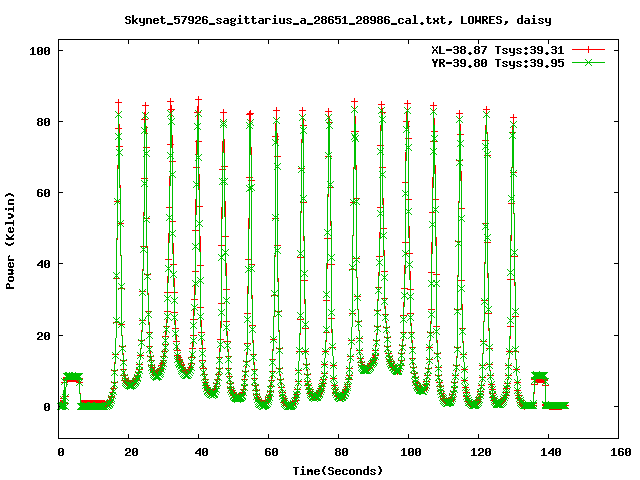Click the x-axis tick label 20
Screen dimensions: 640x480
(131, 452)
